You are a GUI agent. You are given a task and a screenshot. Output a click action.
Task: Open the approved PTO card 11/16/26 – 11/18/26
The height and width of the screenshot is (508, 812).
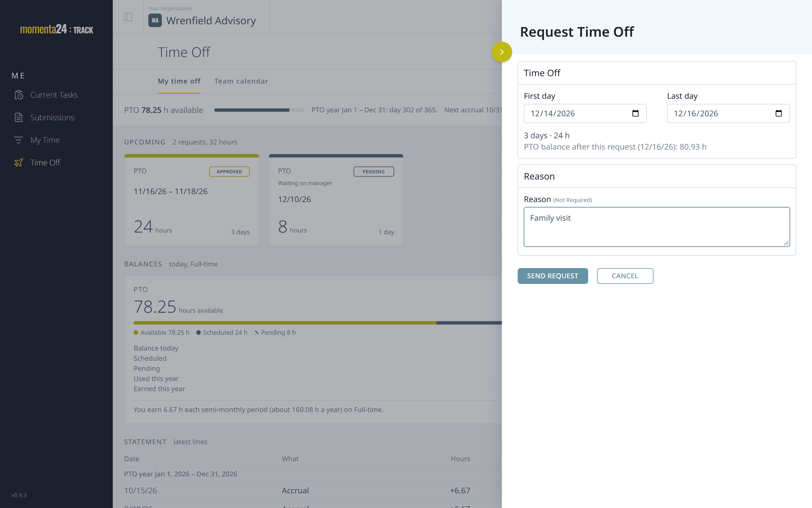(192, 200)
